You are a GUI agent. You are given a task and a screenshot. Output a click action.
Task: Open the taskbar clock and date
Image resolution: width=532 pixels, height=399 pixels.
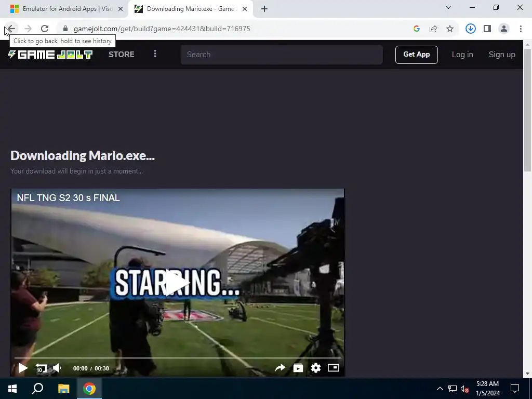(x=487, y=389)
